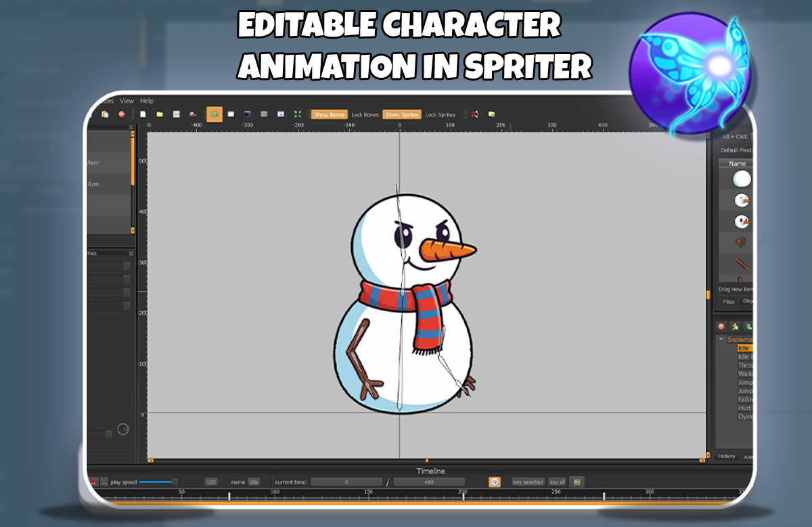Click the orange clock icon near the timeline
This screenshot has height=527, width=812.
point(494,481)
